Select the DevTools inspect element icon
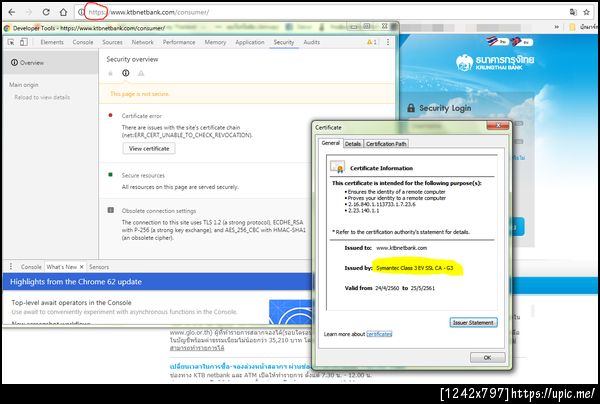Image resolution: width=600 pixels, height=404 pixels. point(11,42)
